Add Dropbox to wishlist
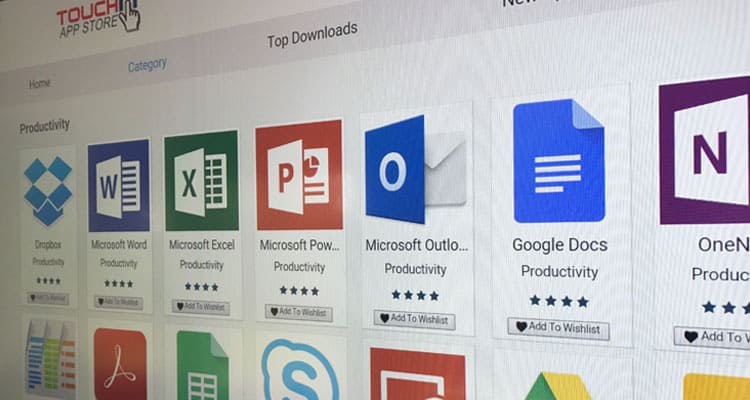 (48, 298)
